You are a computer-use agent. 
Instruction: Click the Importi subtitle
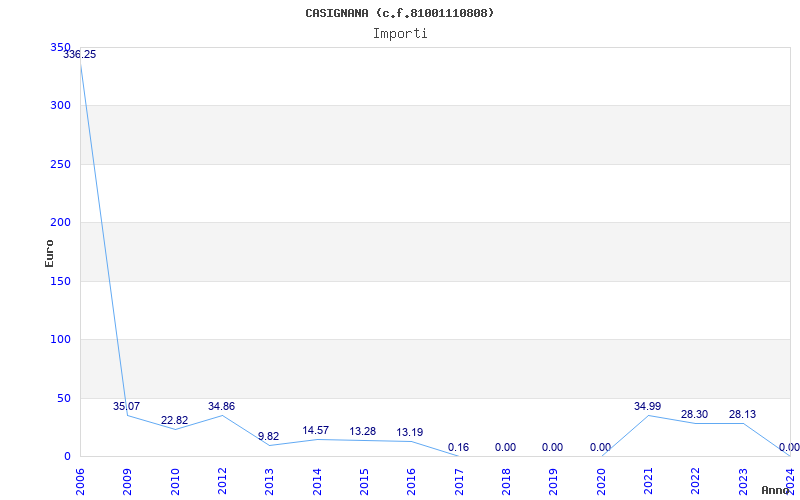(x=400, y=34)
